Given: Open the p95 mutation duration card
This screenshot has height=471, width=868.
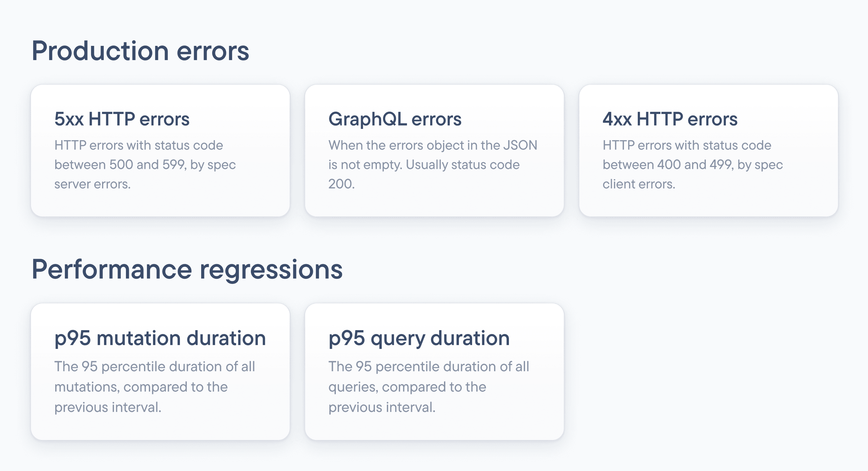Looking at the screenshot, I should (160, 425).
